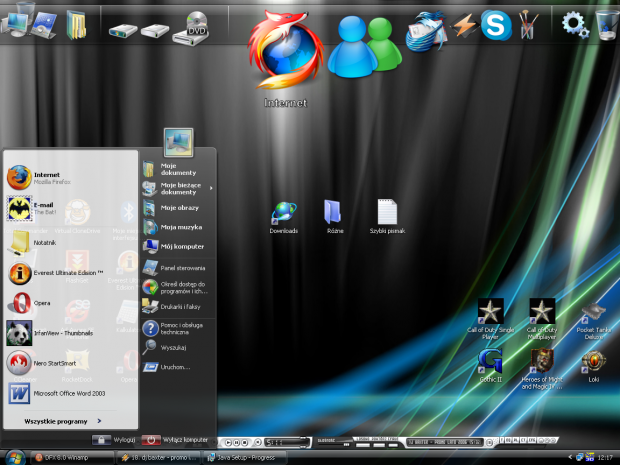This screenshot has height=465, width=620.
Task: Open the paint brushes dock icon
Action: click(x=528, y=25)
